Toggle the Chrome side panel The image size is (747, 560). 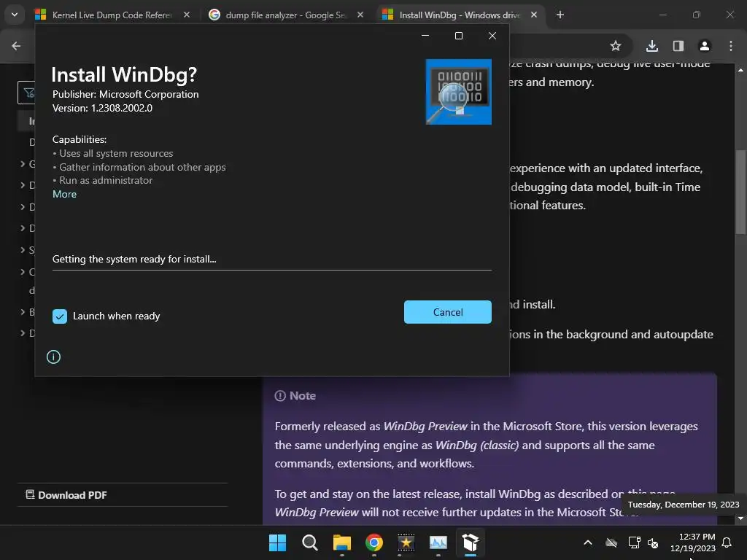coord(678,46)
